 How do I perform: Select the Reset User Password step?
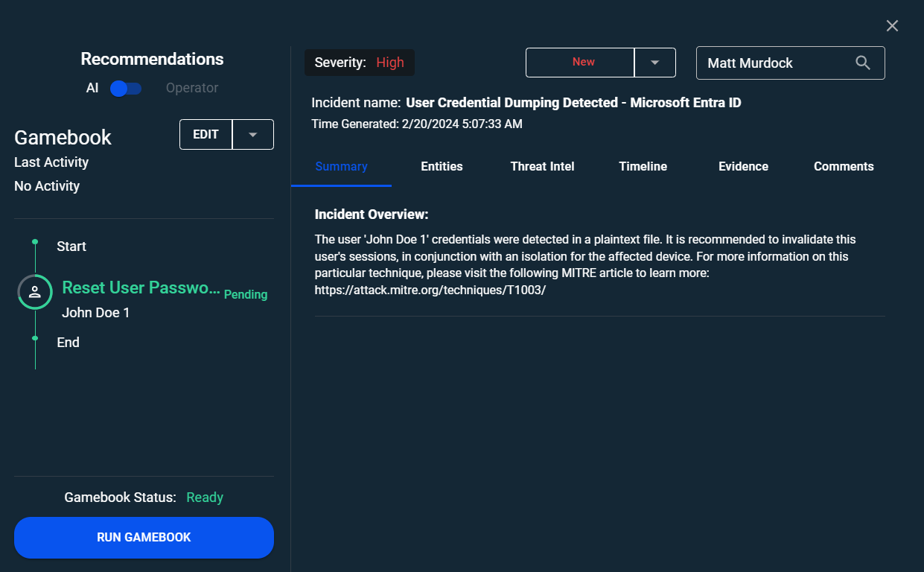click(x=141, y=288)
